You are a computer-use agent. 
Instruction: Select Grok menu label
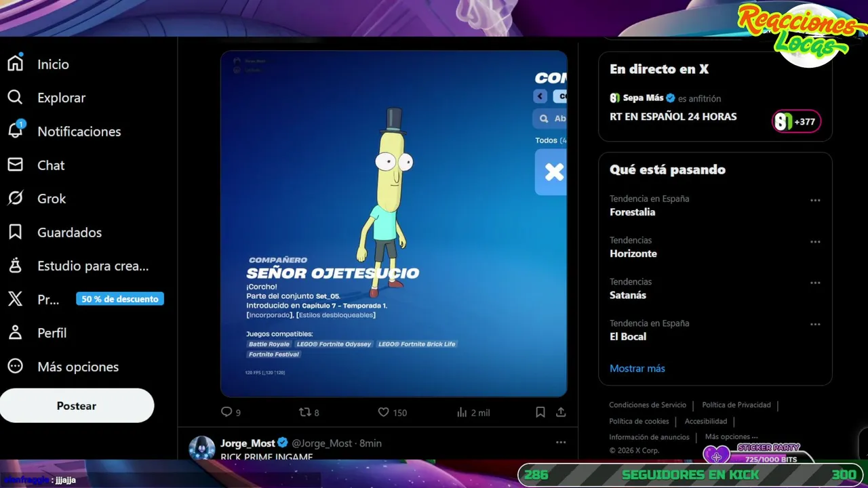click(52, 199)
